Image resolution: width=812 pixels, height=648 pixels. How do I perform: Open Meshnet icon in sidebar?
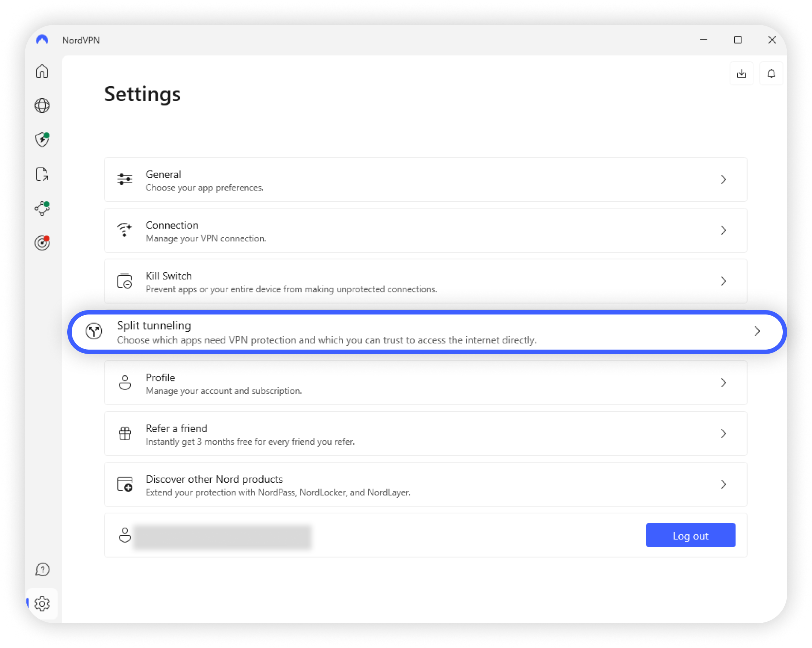coord(42,208)
